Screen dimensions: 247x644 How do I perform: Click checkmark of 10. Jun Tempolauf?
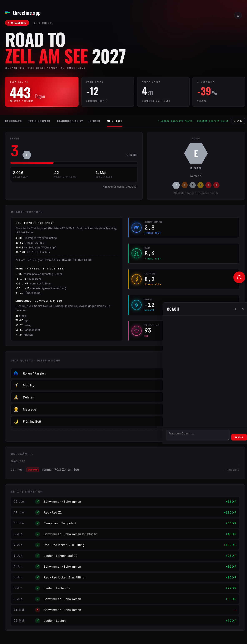[x=38, y=523]
